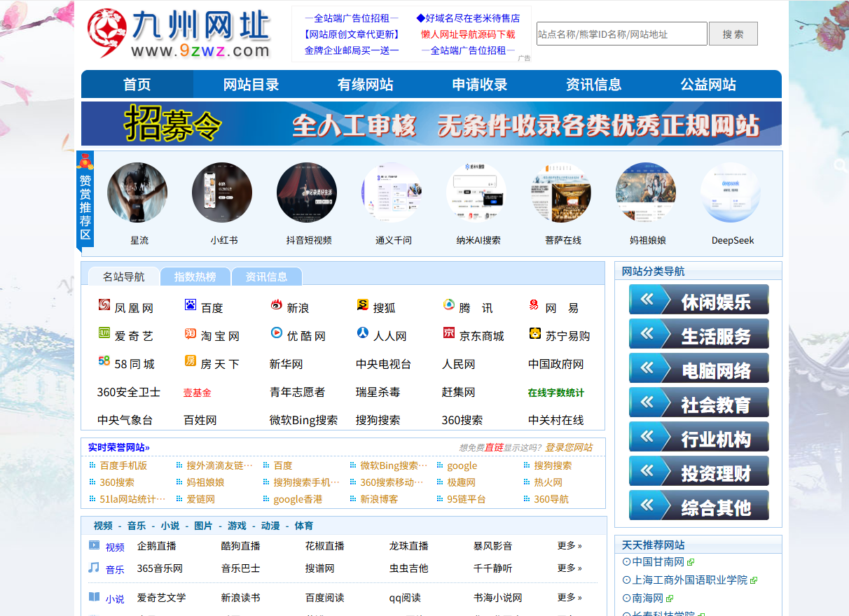
Task: Click 更多 in the 音乐 row
Action: point(570,568)
